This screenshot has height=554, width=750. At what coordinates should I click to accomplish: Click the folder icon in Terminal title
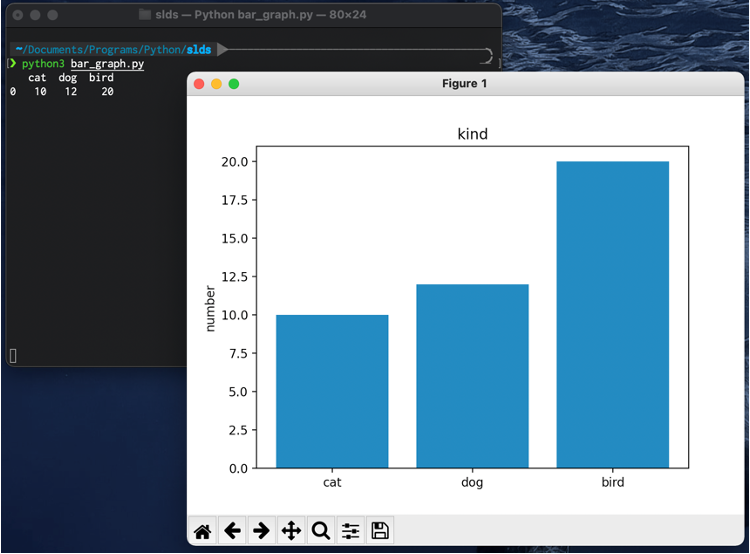(x=145, y=15)
